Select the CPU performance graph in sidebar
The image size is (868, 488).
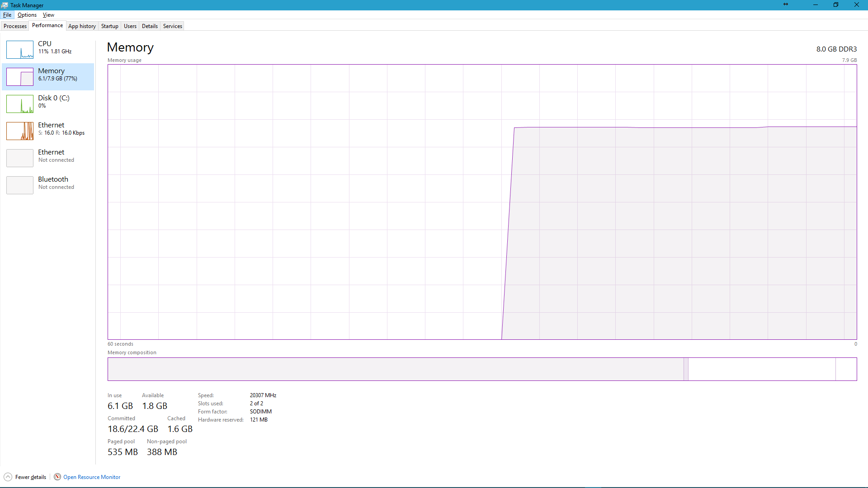pyautogui.click(x=47, y=50)
